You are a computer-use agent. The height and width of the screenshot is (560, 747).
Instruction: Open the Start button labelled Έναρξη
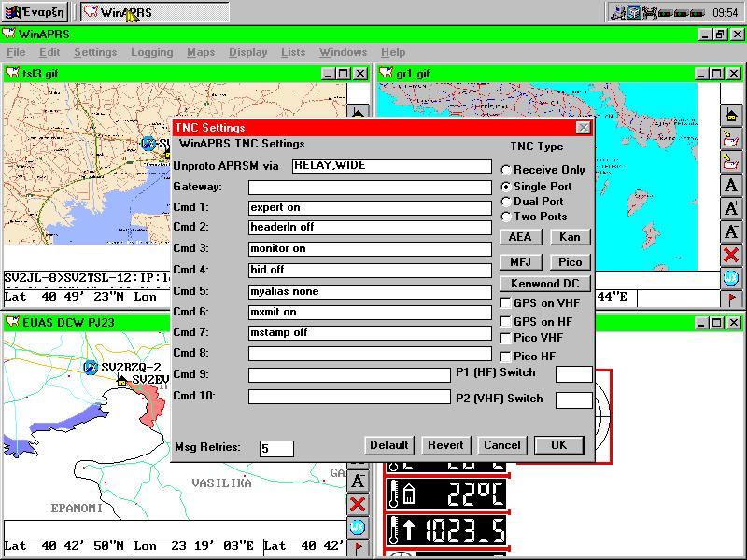(35, 12)
